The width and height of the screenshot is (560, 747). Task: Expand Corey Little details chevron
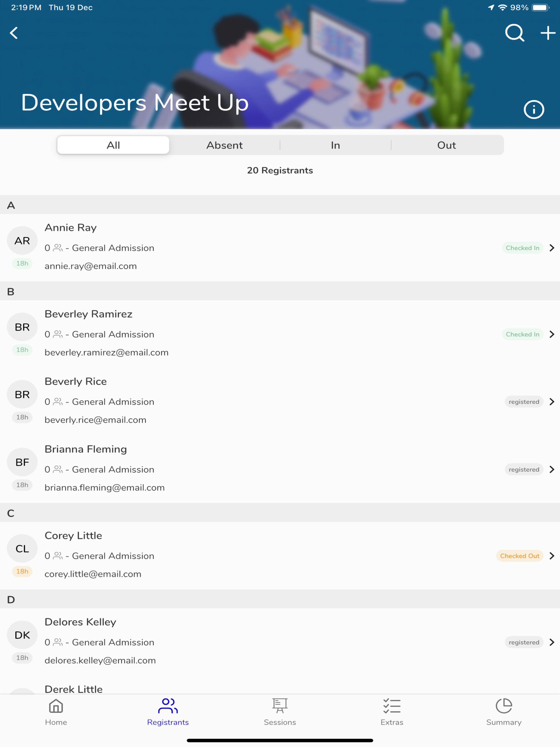click(x=552, y=556)
